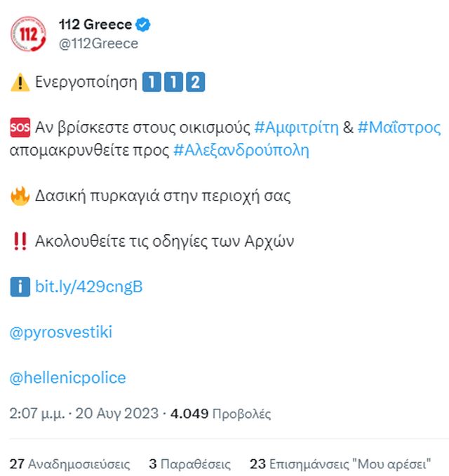Image resolution: width=449 pixels, height=476 pixels.
Task: Click the blue keycap digit 2 icon
Action: tap(195, 83)
